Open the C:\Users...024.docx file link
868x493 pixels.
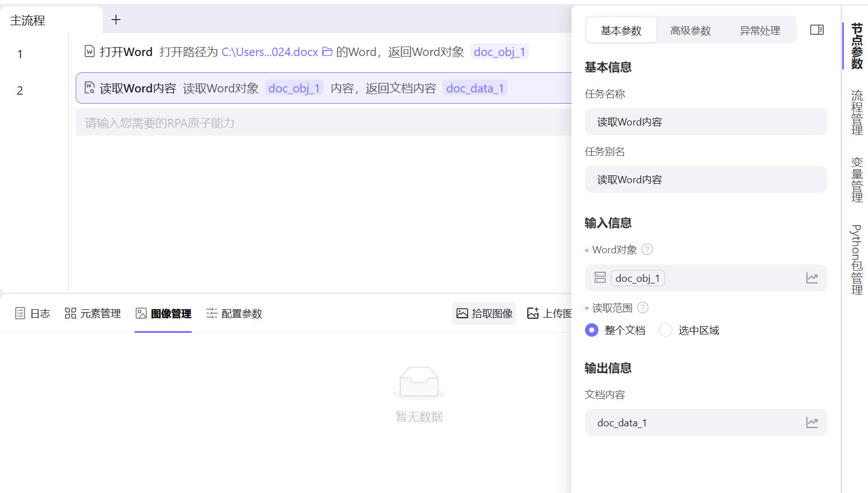coord(269,52)
